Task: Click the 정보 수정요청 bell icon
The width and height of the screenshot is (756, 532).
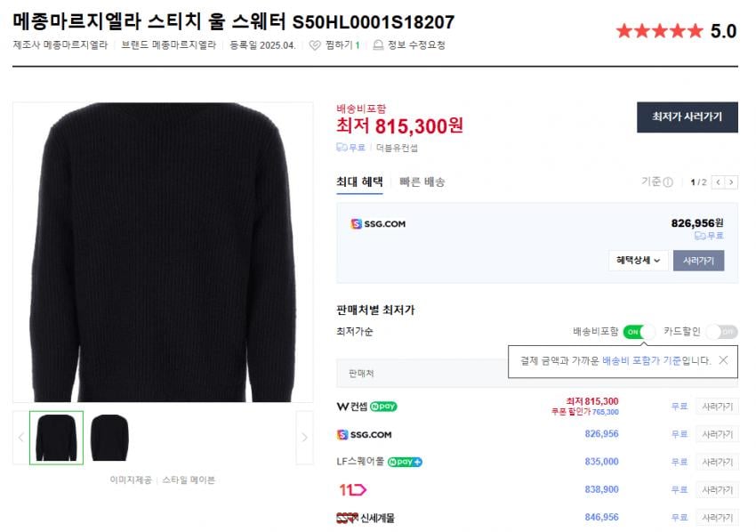Action: point(378,45)
